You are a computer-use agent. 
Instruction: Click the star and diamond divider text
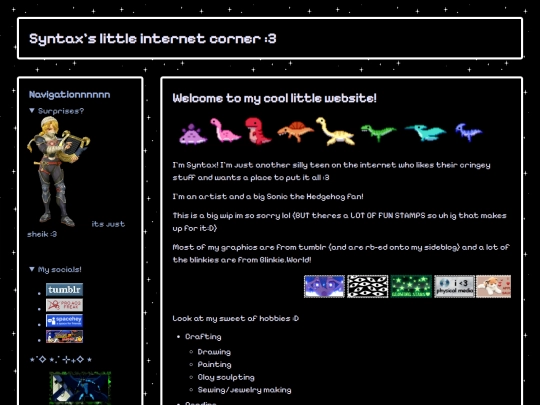pos(61,360)
